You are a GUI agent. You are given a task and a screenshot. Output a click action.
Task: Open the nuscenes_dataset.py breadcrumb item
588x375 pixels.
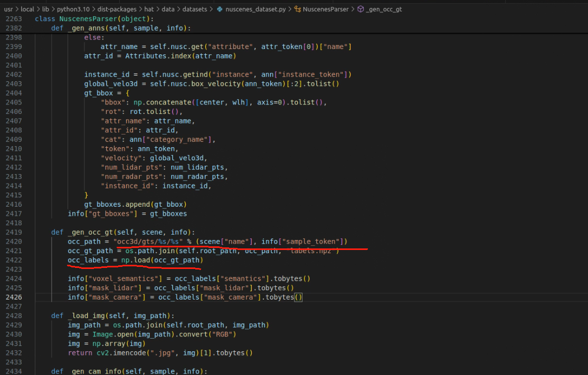click(x=254, y=9)
